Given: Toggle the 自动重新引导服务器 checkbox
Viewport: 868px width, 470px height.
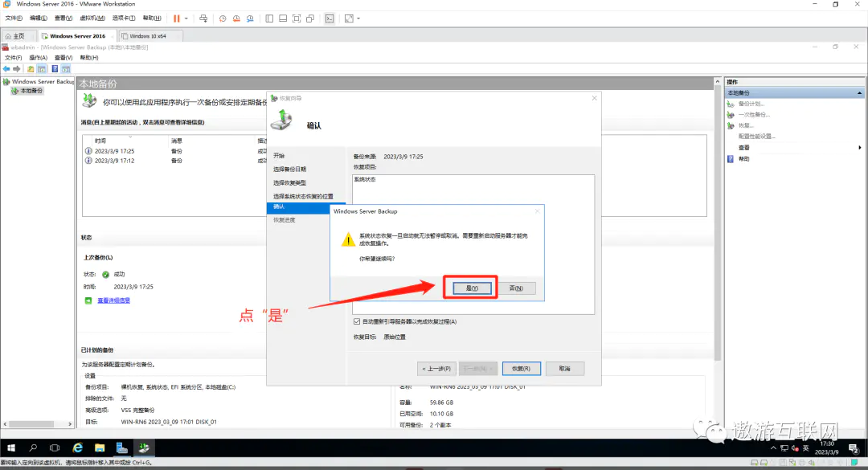Looking at the screenshot, I should pyautogui.click(x=357, y=321).
